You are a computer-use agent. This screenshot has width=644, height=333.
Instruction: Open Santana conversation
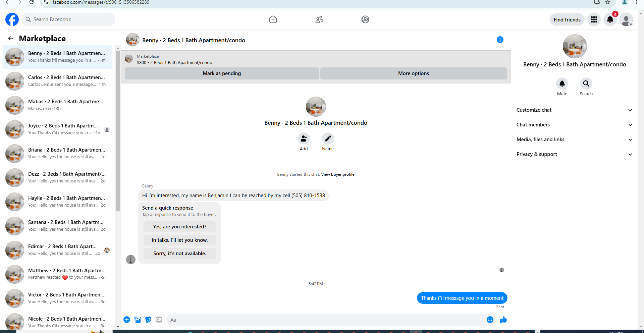click(x=58, y=226)
